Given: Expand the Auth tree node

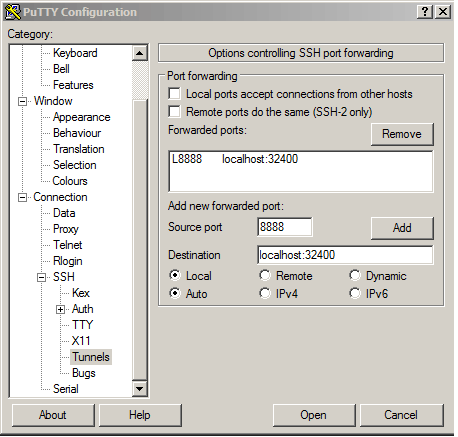Looking at the screenshot, I should coord(60,309).
